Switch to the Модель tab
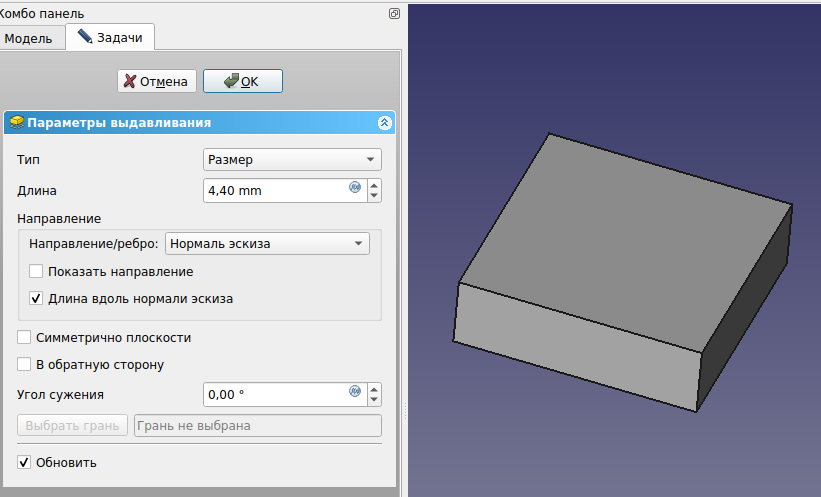The width and height of the screenshot is (821, 497). 28,38
